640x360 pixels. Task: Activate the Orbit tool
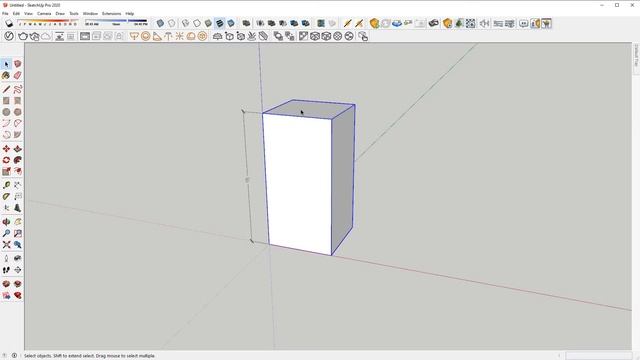tap(6, 222)
